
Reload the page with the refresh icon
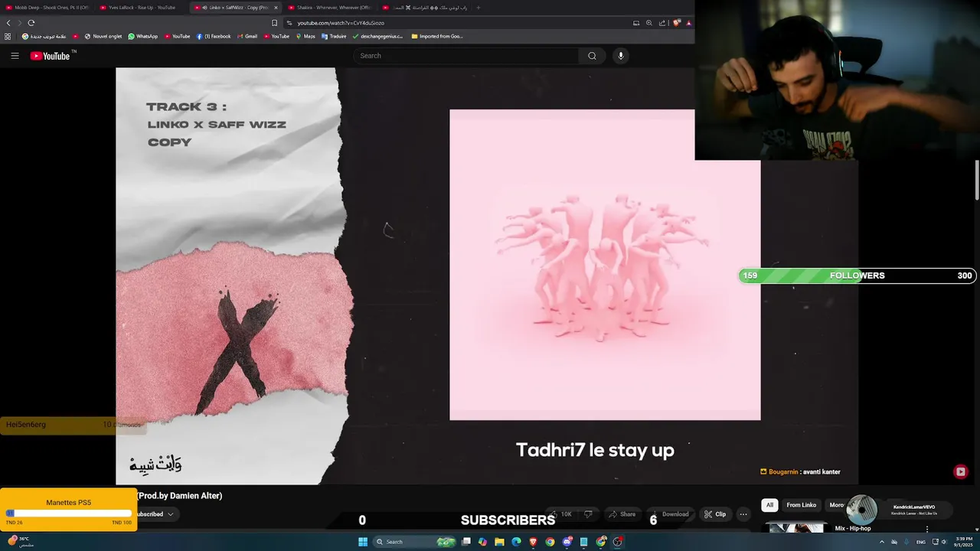point(31,23)
